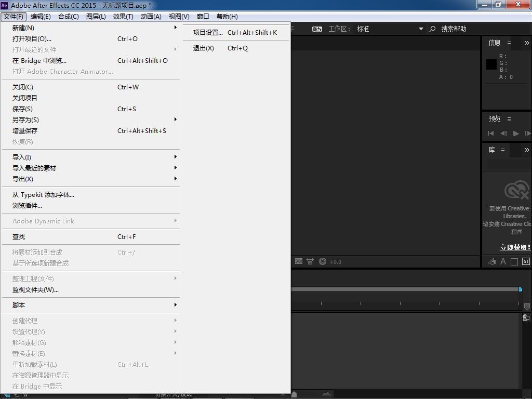
Task: Click the reset exposure aperture icon
Action: [x=323, y=261]
